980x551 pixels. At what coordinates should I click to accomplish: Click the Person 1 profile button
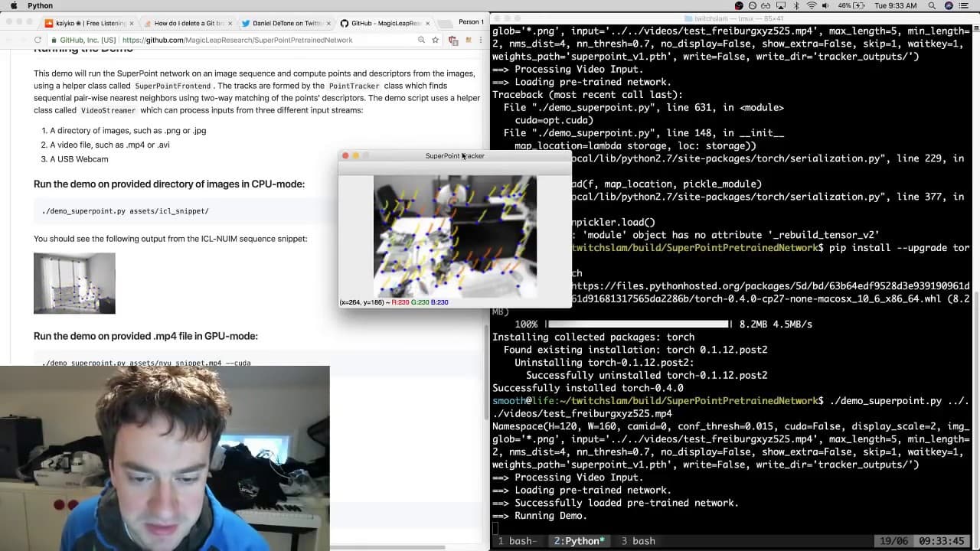tap(470, 22)
